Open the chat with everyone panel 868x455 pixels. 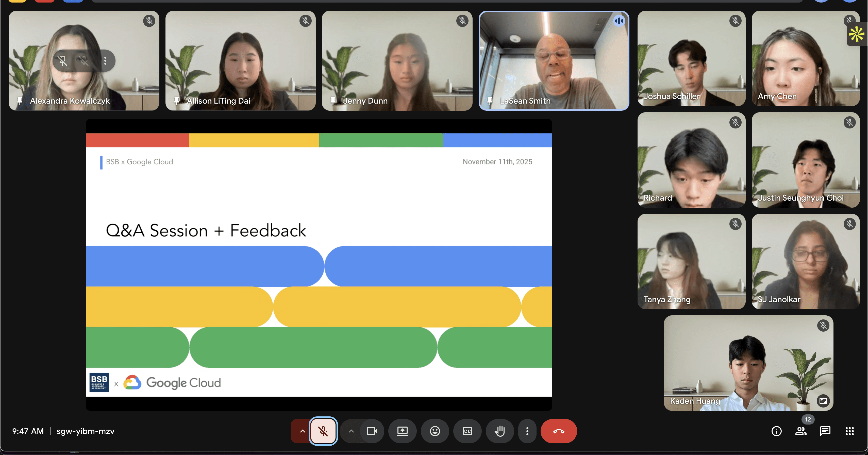point(825,431)
